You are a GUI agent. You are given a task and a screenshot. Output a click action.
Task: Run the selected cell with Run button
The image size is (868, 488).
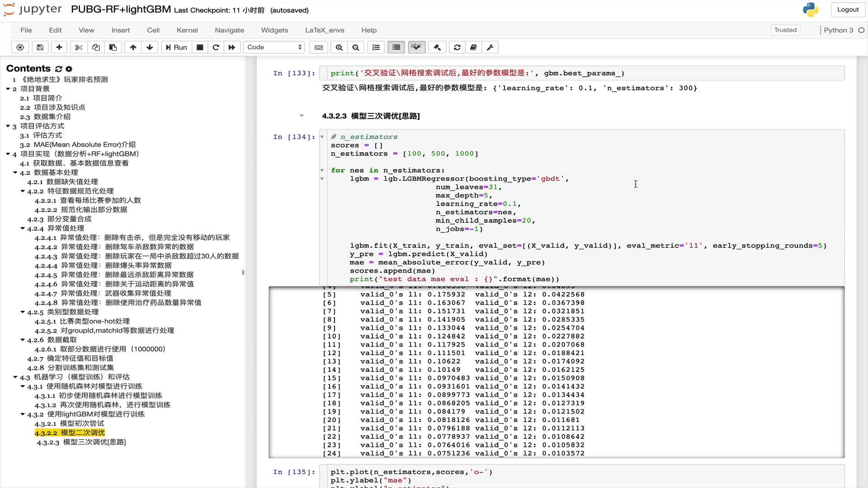176,47
